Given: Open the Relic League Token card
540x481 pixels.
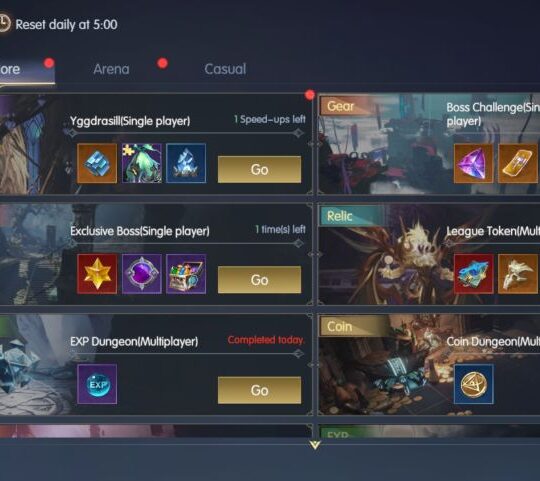Looking at the screenshot, I should (x=429, y=255).
